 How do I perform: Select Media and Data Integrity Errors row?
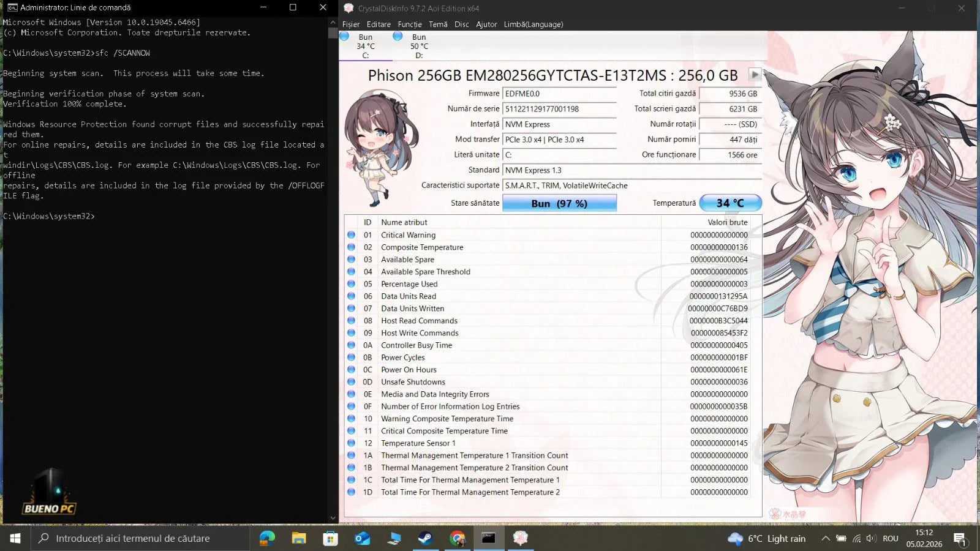click(x=548, y=394)
